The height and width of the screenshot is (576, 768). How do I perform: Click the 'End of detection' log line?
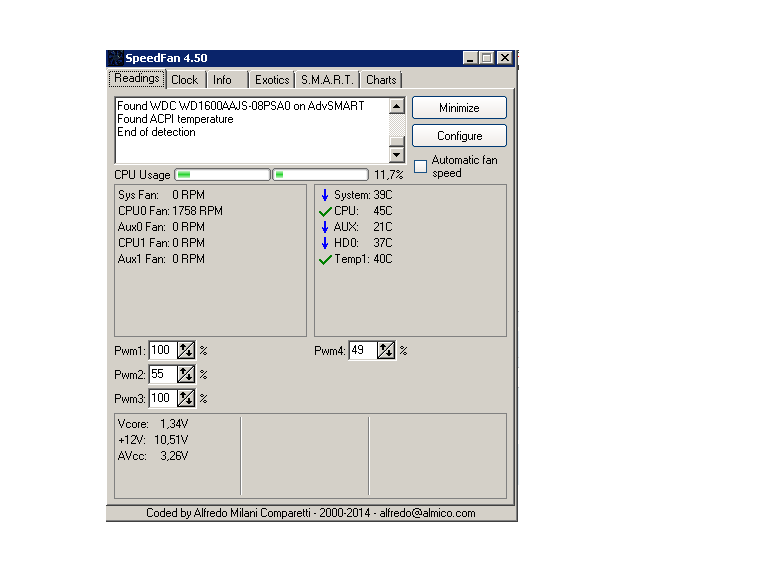156,132
